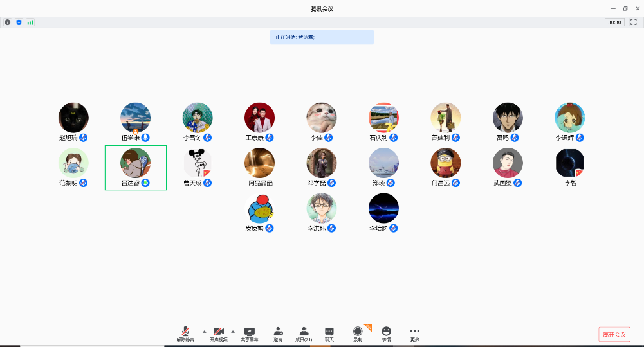Click the green network signal icon
Viewport: 644px width, 347px height.
pos(30,22)
